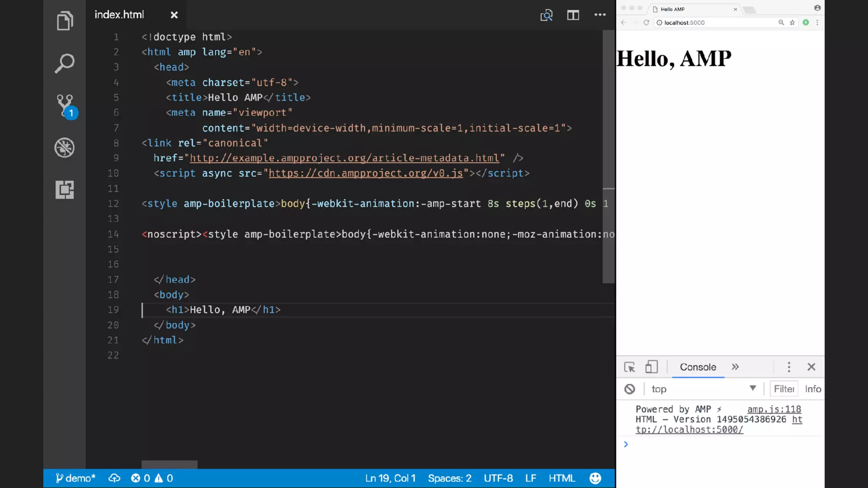Screen dimensions: 868x488
Task: Open the Debug icon in activity bar
Action: (x=64, y=147)
